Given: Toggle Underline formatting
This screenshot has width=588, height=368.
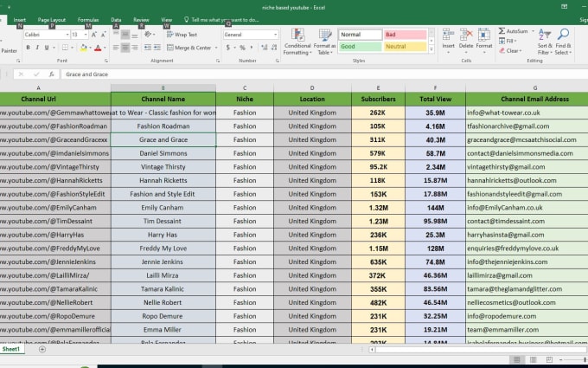Looking at the screenshot, I should (47, 48).
